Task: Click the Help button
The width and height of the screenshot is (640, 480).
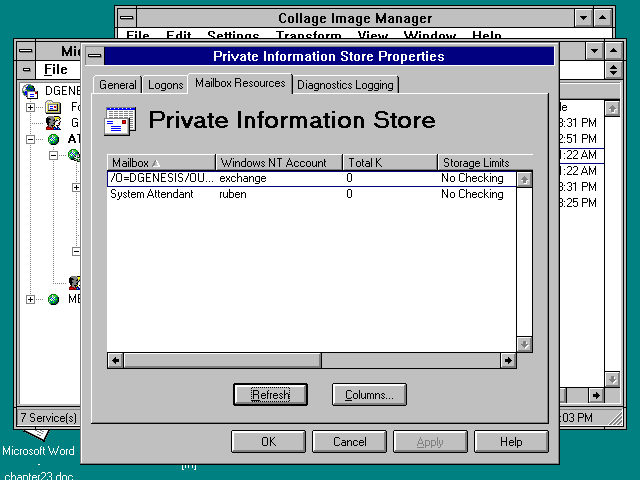Action: [511, 442]
